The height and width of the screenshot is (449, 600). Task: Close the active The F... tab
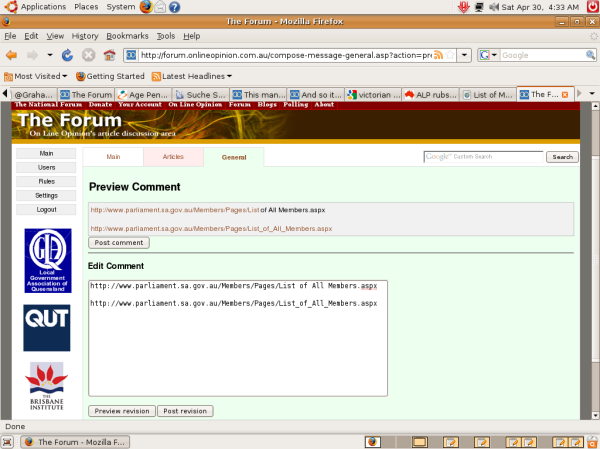[x=565, y=95]
